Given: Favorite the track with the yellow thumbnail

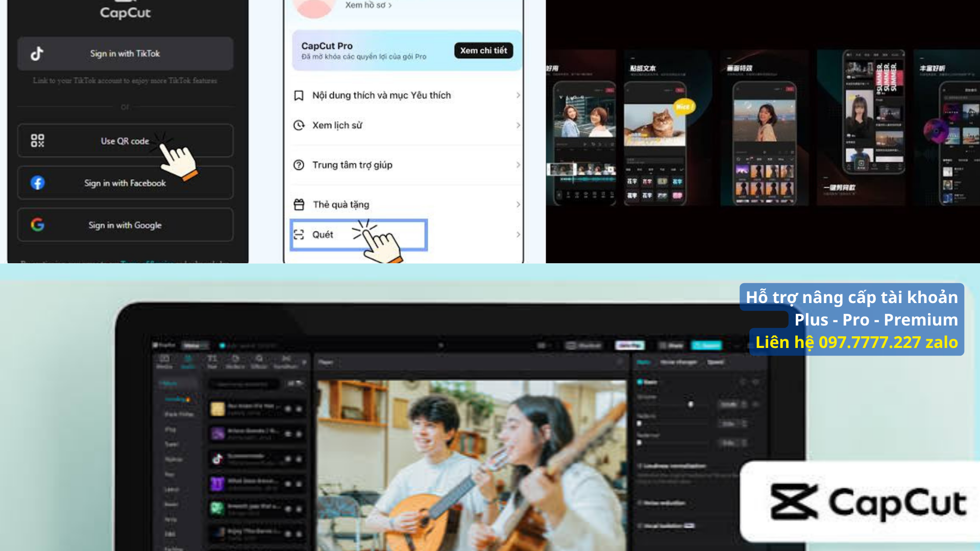Looking at the screenshot, I should (288, 409).
